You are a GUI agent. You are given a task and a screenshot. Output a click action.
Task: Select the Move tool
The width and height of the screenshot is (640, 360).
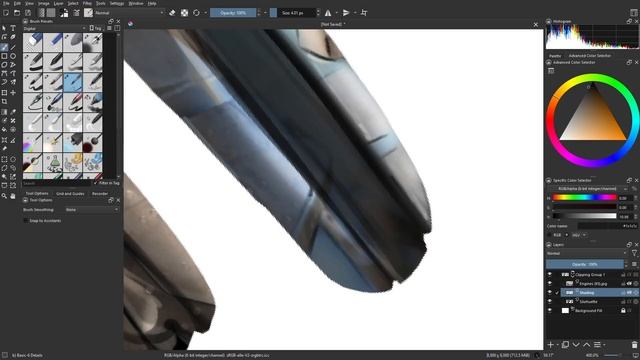coord(13,93)
